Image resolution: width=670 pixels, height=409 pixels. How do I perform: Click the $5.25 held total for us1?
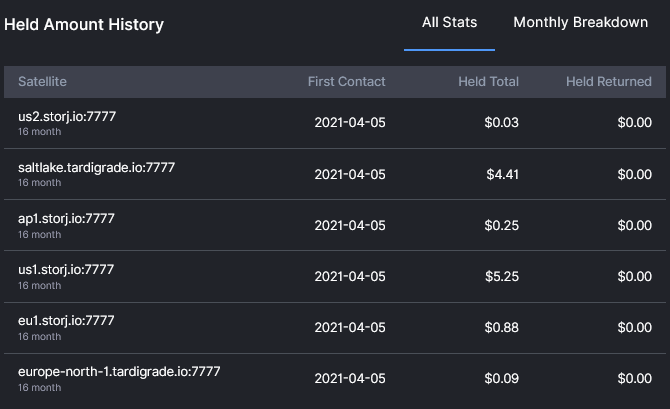[x=502, y=277]
